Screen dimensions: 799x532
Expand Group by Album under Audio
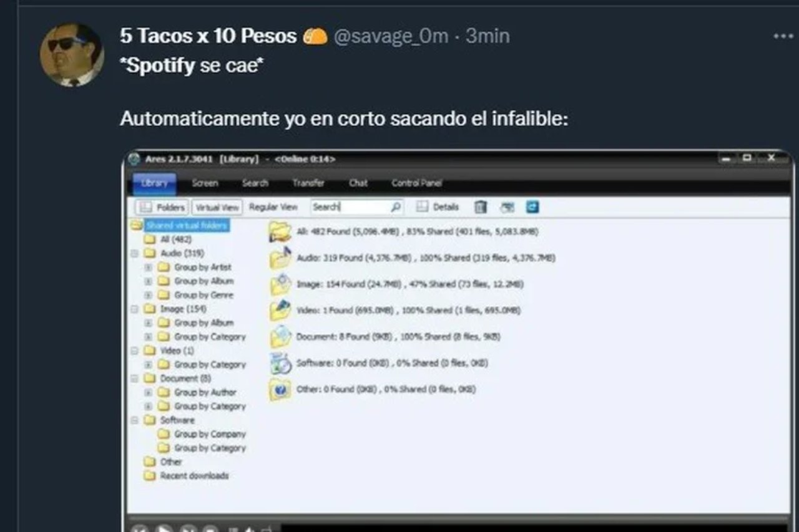(x=148, y=281)
